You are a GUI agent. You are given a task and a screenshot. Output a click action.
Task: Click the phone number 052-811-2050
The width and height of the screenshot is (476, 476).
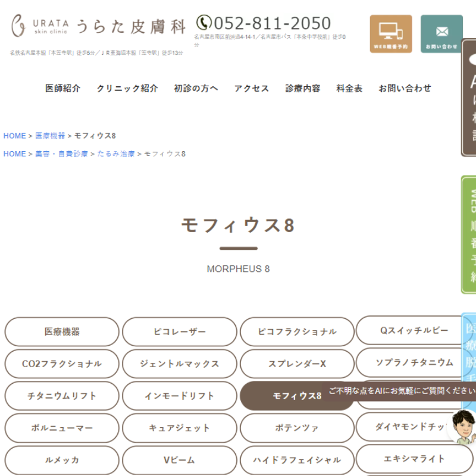point(273,23)
